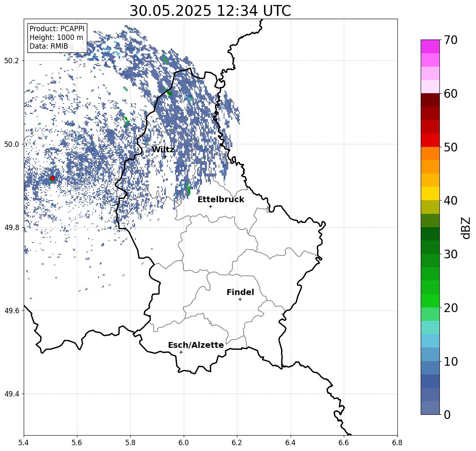This screenshot has height=451, width=476.
Task: Click the longitude label 5.6
Action: 77,443
